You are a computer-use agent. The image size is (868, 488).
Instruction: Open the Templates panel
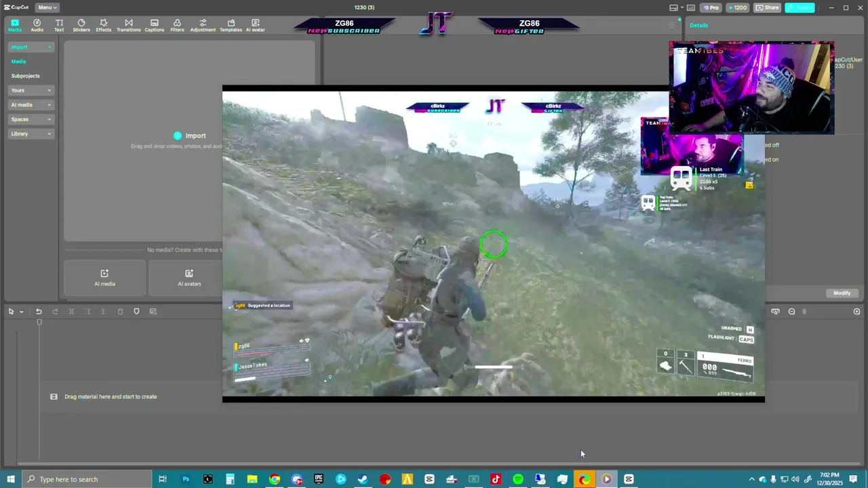pyautogui.click(x=231, y=26)
